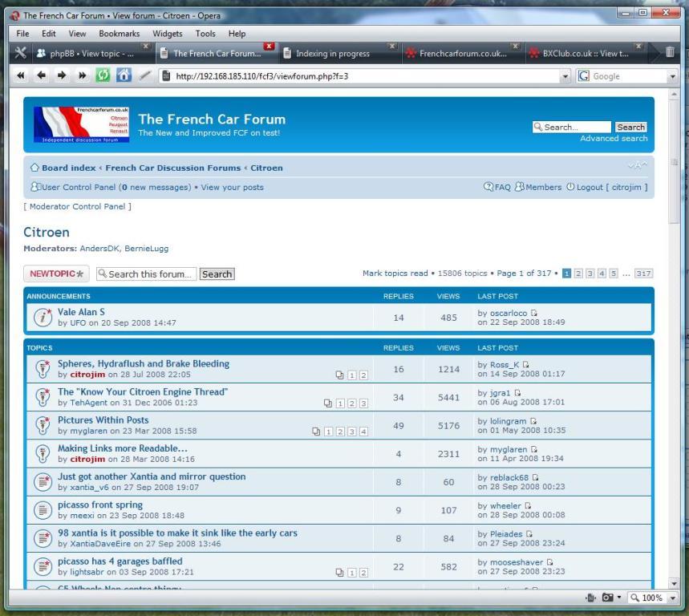Open Advanced search link

point(614,139)
